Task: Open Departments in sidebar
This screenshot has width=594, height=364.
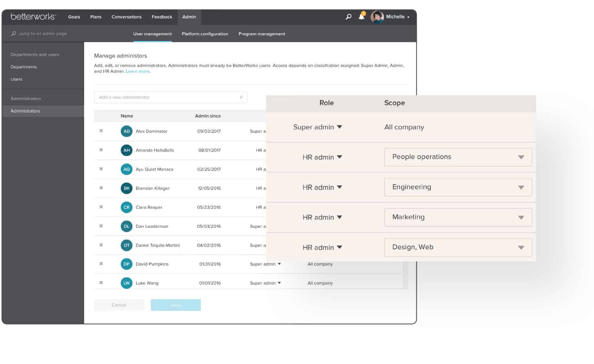Action: click(24, 67)
